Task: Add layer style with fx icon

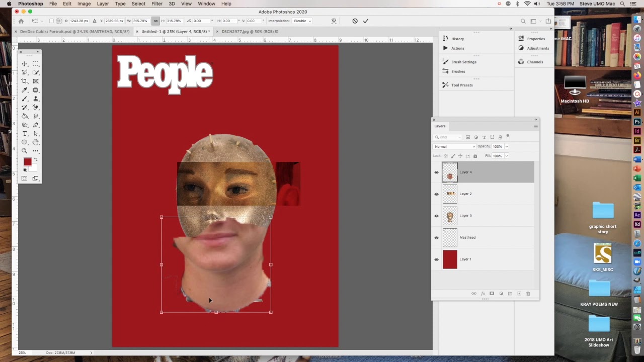Action: pos(483,294)
